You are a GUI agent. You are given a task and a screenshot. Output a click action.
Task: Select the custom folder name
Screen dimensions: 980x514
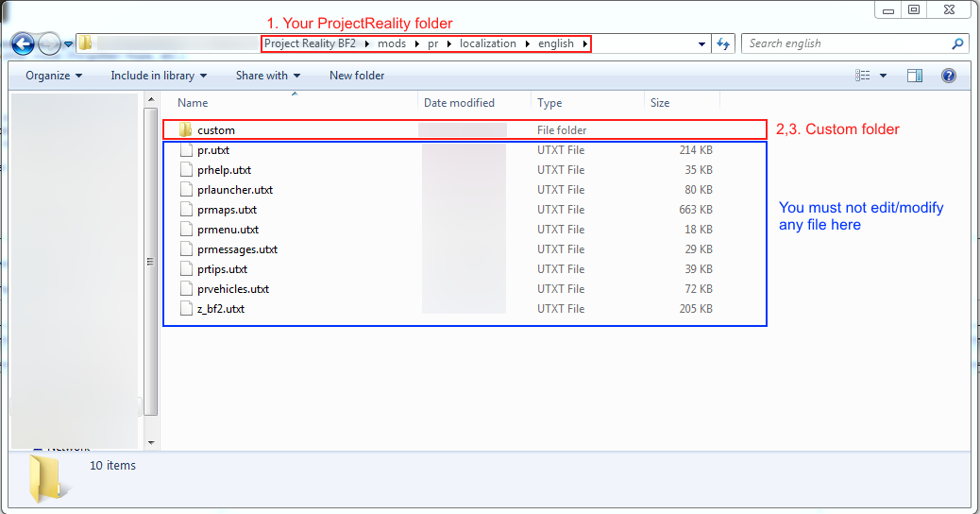pyautogui.click(x=216, y=130)
